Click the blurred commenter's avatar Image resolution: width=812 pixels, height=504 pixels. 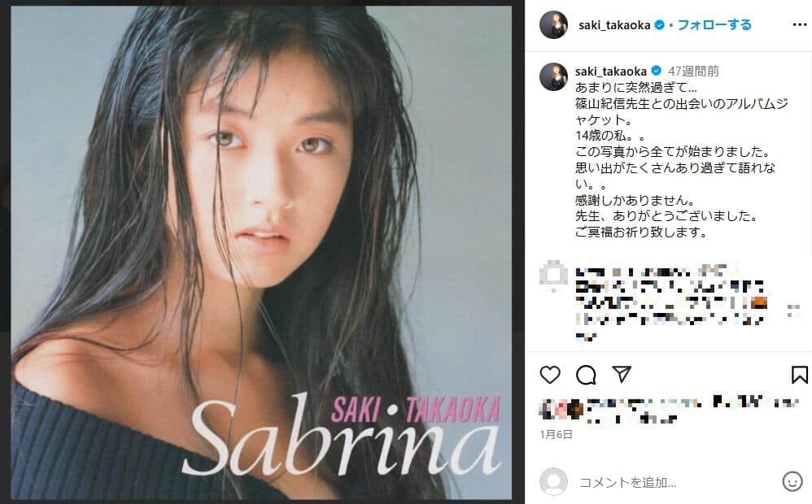(x=553, y=274)
